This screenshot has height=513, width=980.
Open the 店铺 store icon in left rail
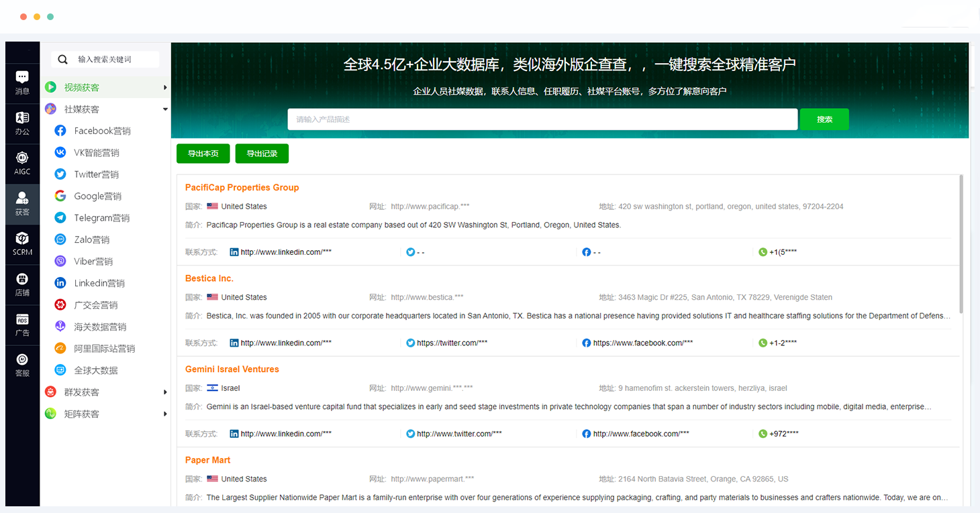(22, 284)
